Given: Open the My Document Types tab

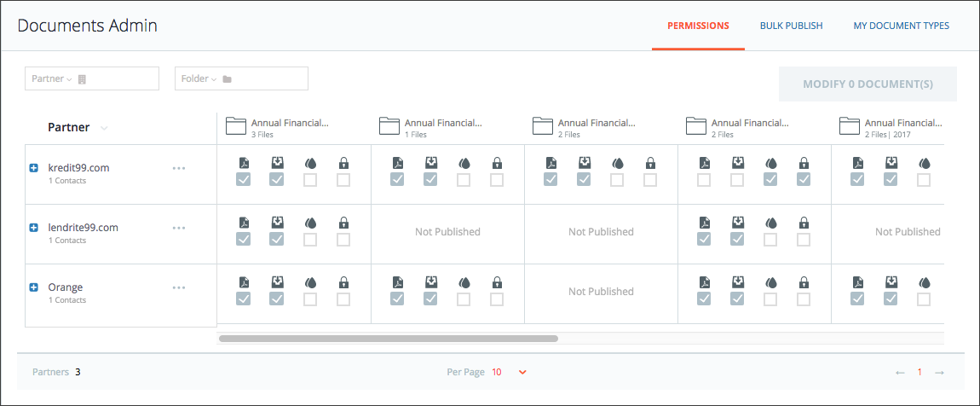Looking at the screenshot, I should 902,26.
